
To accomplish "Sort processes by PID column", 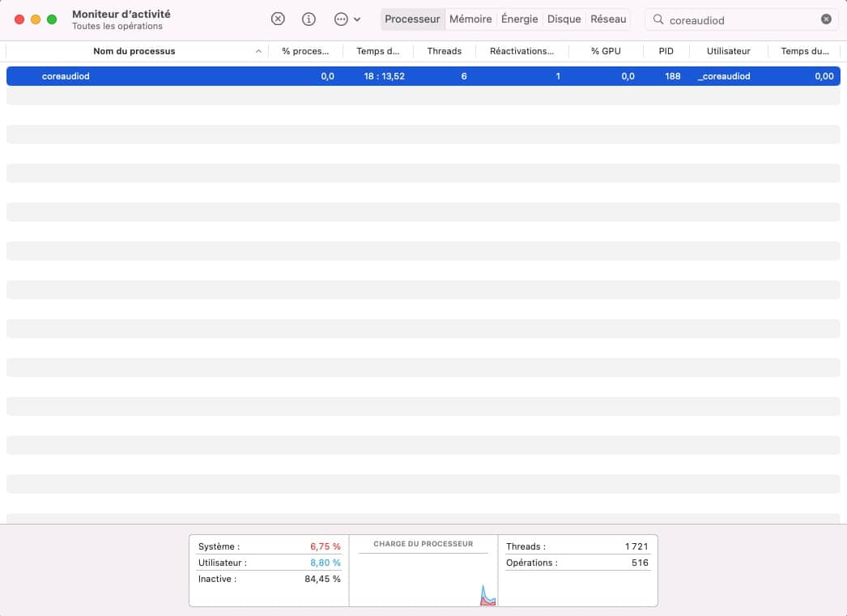I will click(666, 51).
